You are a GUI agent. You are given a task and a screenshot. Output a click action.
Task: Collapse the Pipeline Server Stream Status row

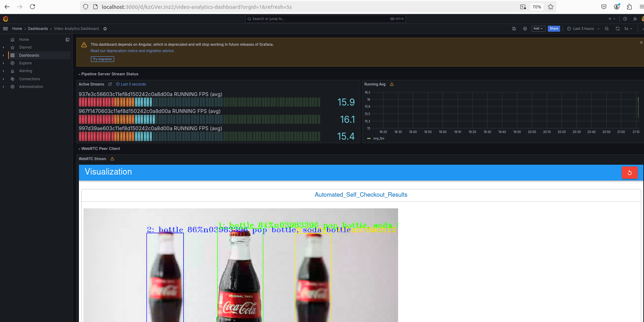click(x=108, y=74)
